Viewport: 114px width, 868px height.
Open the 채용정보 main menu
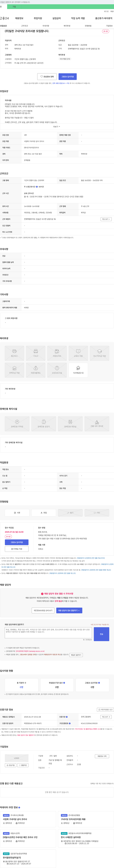[19, 18]
